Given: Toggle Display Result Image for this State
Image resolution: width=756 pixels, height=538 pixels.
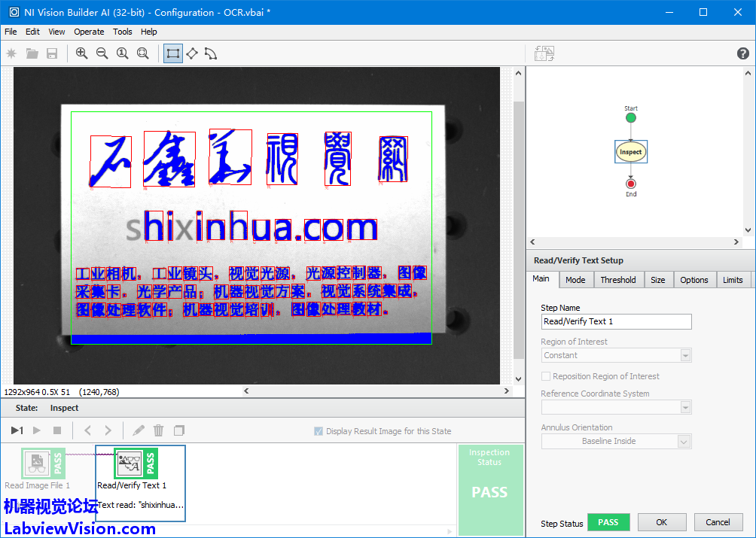Looking at the screenshot, I should [319, 431].
